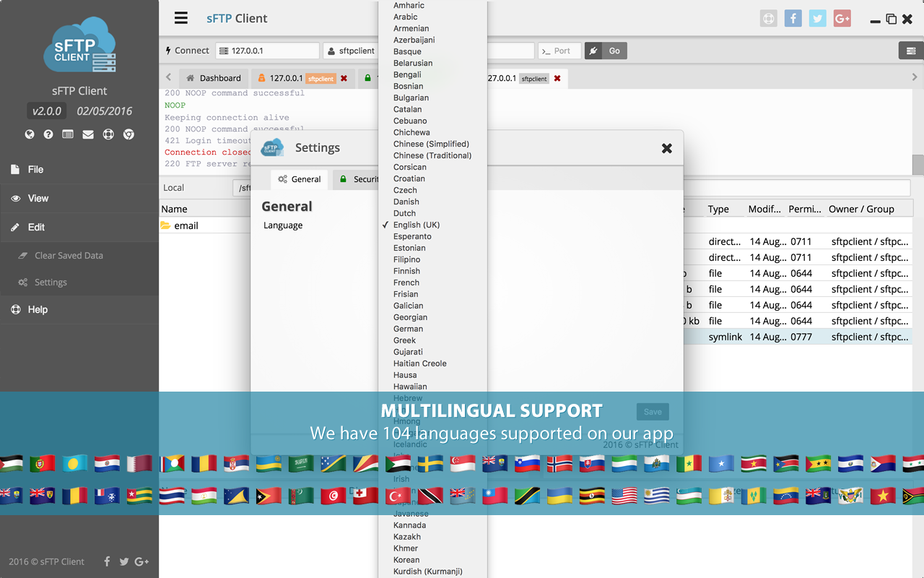Choose German from the language list
Screen dimensions: 924x578
tap(407, 328)
